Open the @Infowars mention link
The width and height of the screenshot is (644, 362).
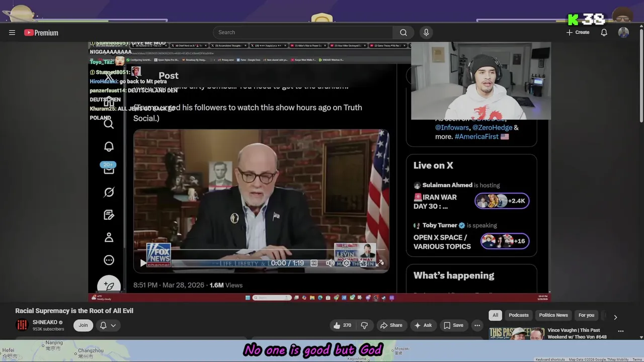(453, 128)
